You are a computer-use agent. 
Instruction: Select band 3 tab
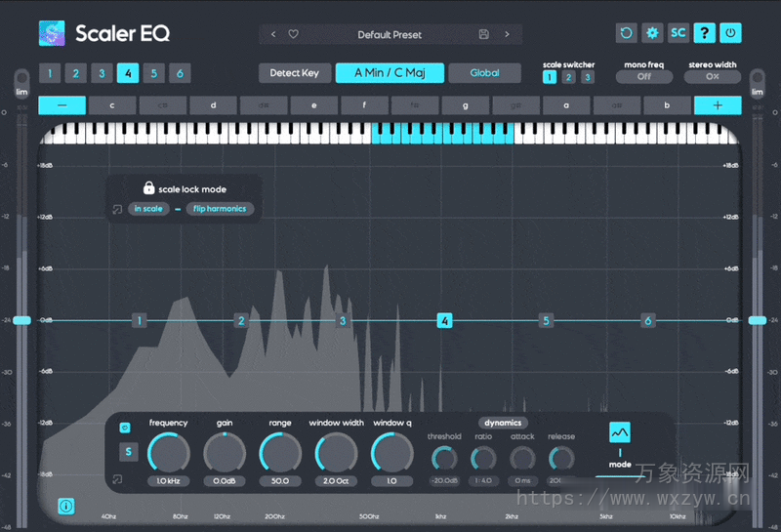(102, 73)
